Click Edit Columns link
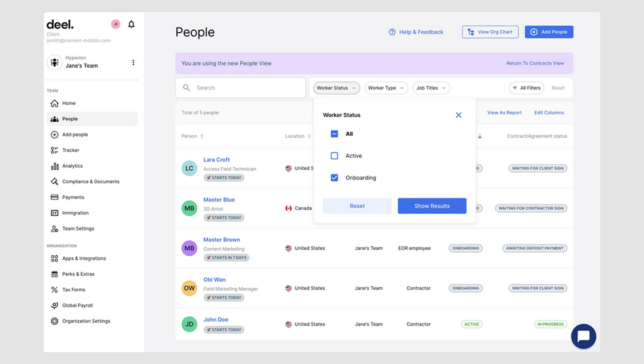This screenshot has height=364, width=644. point(549,113)
